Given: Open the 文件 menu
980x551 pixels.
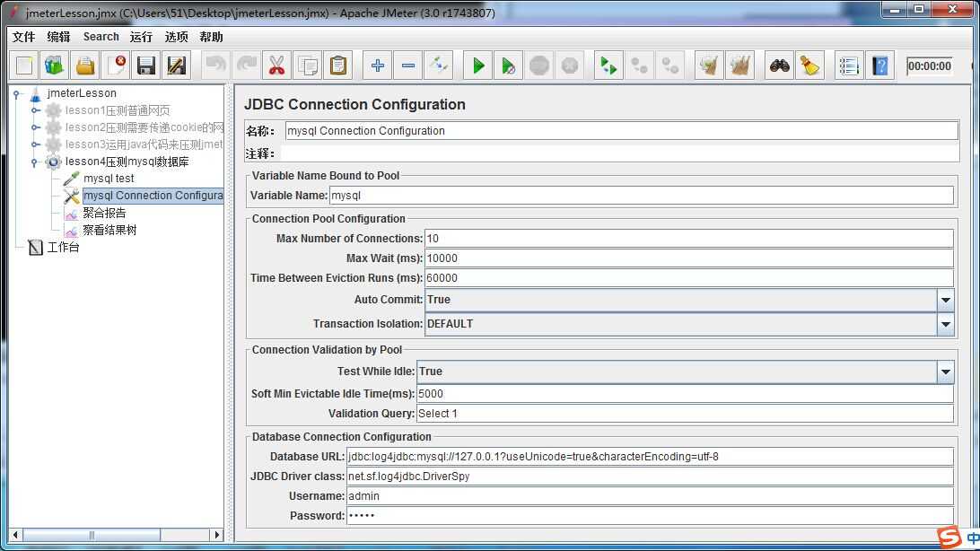Looking at the screenshot, I should 23,37.
